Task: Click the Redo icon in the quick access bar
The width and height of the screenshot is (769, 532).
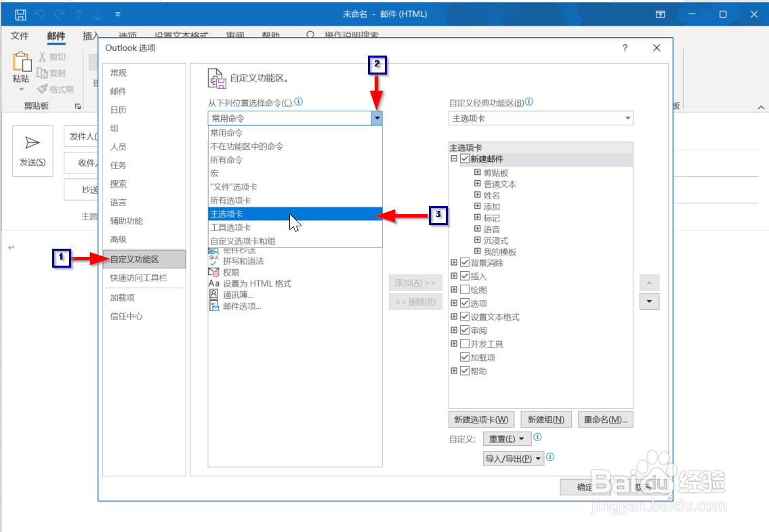Action: pyautogui.click(x=60, y=15)
